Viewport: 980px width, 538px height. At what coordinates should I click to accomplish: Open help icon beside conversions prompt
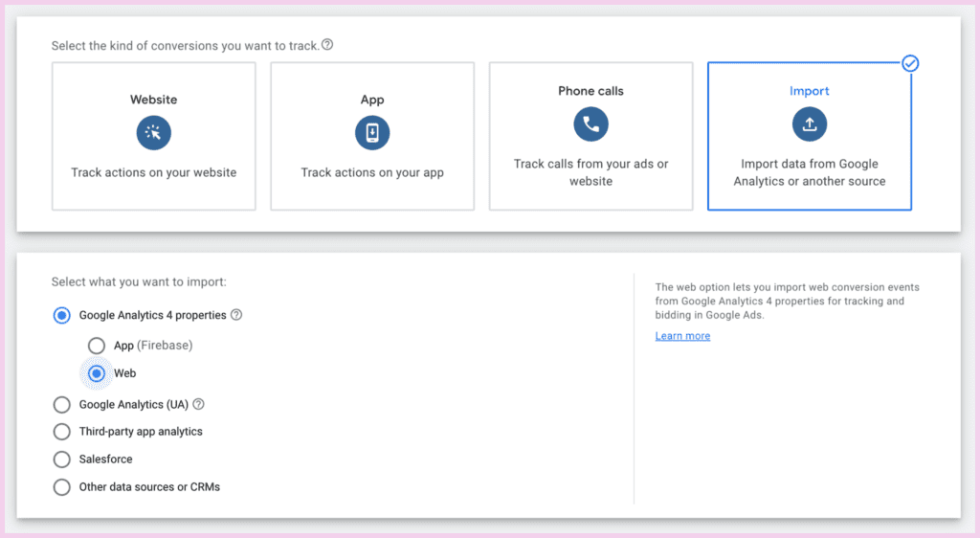tap(327, 45)
